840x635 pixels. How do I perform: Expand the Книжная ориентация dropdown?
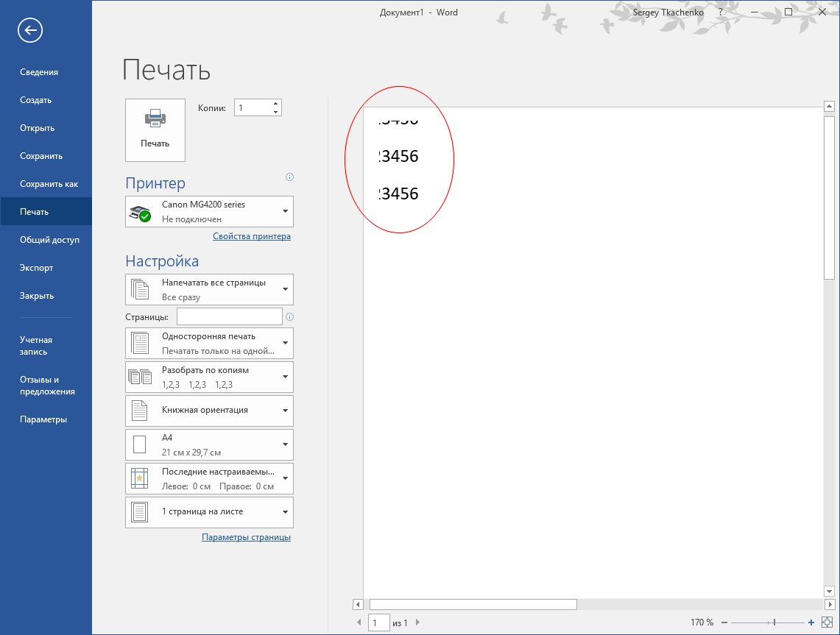click(285, 411)
